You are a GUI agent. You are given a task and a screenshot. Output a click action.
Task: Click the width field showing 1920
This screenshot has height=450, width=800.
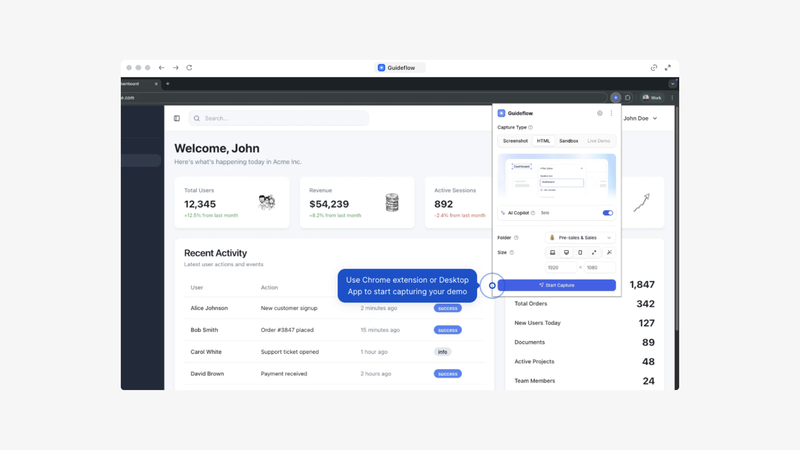point(561,267)
